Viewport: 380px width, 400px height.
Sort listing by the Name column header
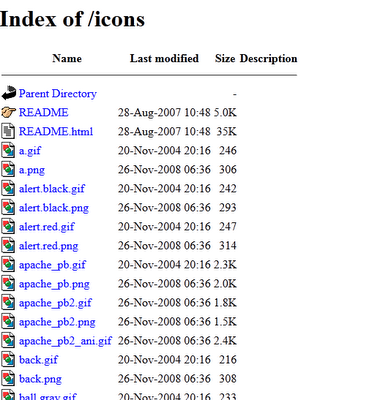coord(67,58)
